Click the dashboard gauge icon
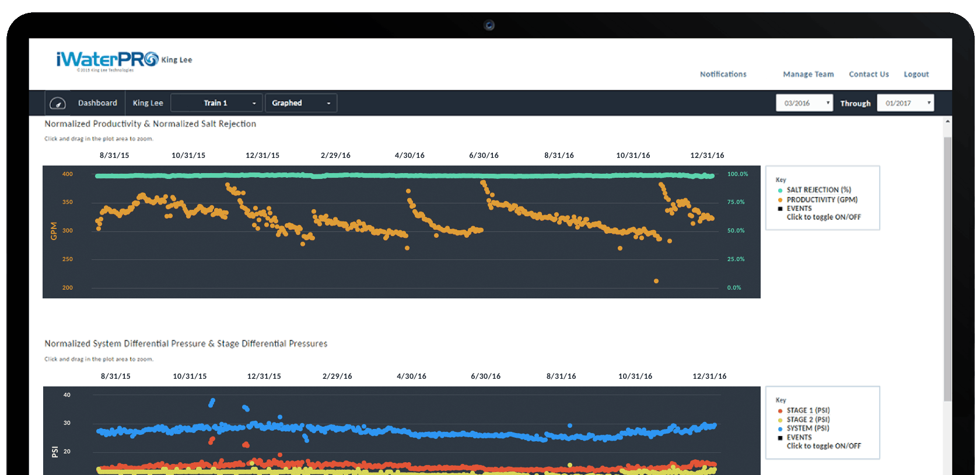The width and height of the screenshot is (980, 475). pos(58,103)
